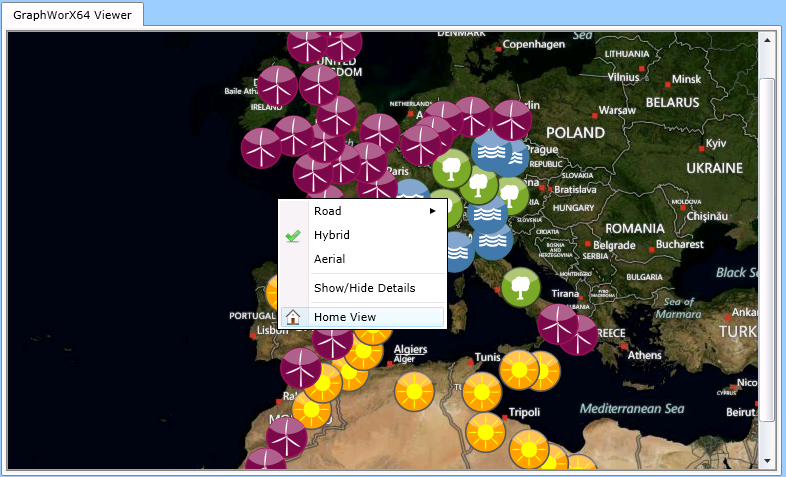Click the vertical scrollbar track
786x477 pixels.
[767, 250]
